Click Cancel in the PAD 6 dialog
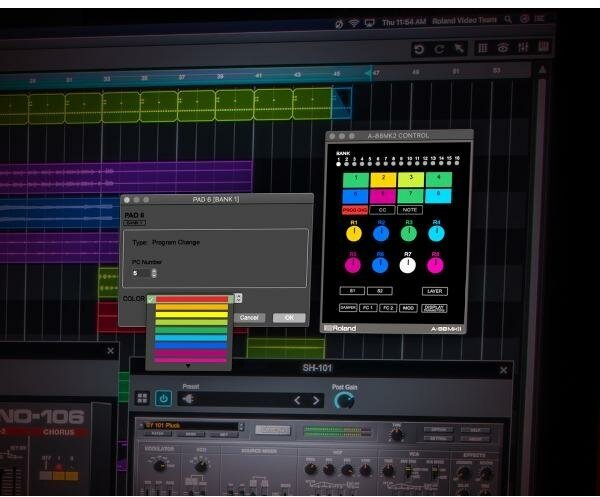 tap(249, 318)
